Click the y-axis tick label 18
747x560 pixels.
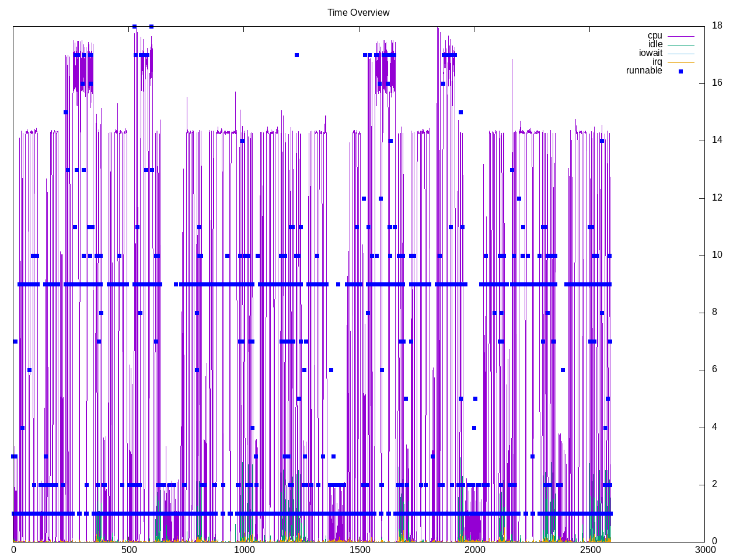coord(717,25)
